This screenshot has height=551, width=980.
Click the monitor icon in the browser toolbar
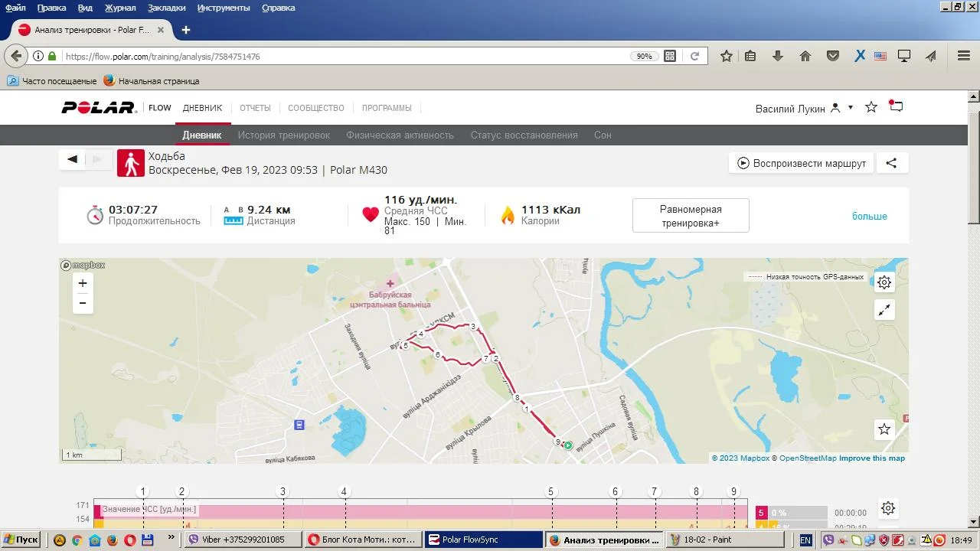pos(904,56)
